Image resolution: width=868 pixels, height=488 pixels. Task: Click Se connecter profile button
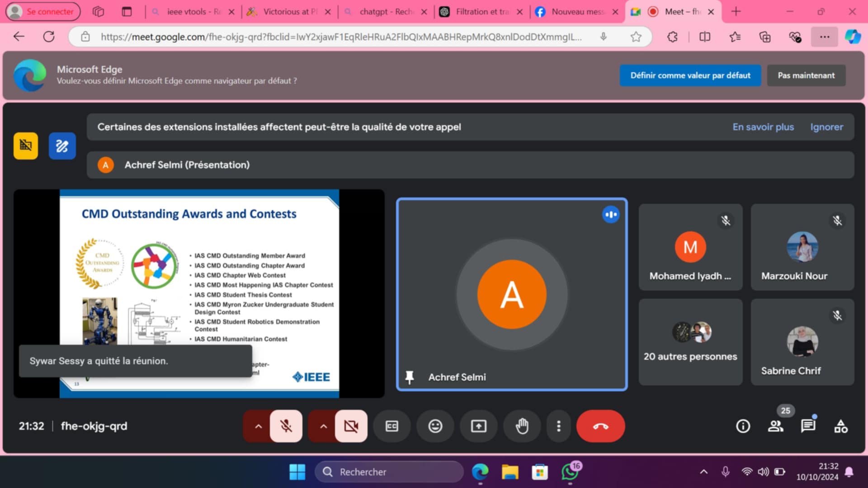(43, 12)
